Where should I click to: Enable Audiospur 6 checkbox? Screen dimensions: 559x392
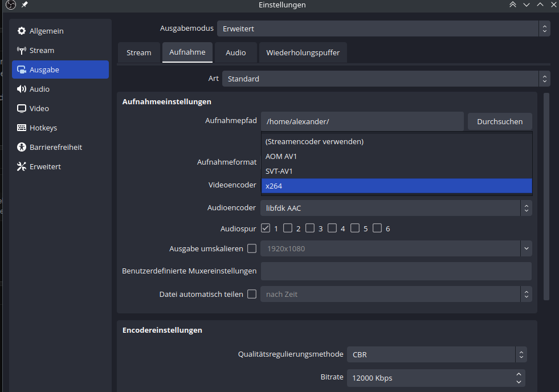377,228
